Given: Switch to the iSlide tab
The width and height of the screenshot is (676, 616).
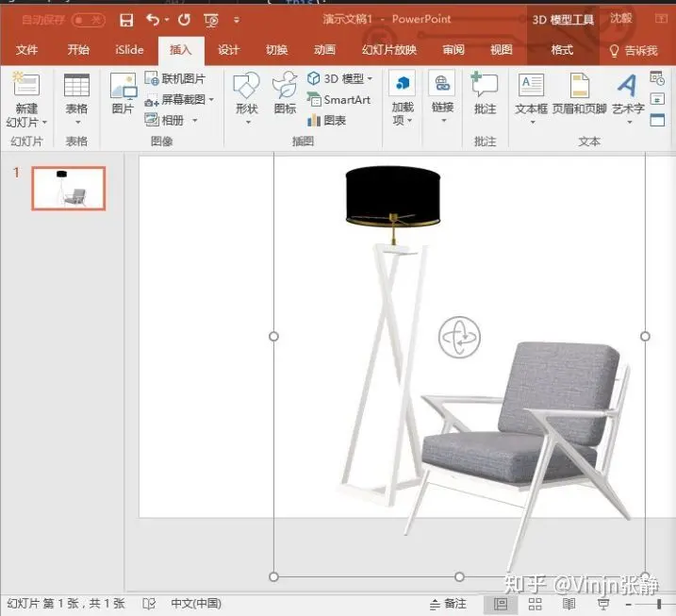Looking at the screenshot, I should [129, 50].
